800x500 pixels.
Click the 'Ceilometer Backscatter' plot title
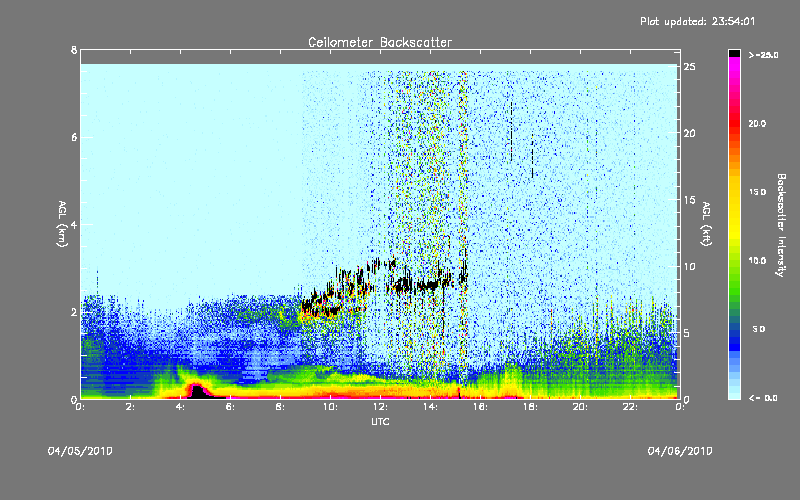click(380, 42)
